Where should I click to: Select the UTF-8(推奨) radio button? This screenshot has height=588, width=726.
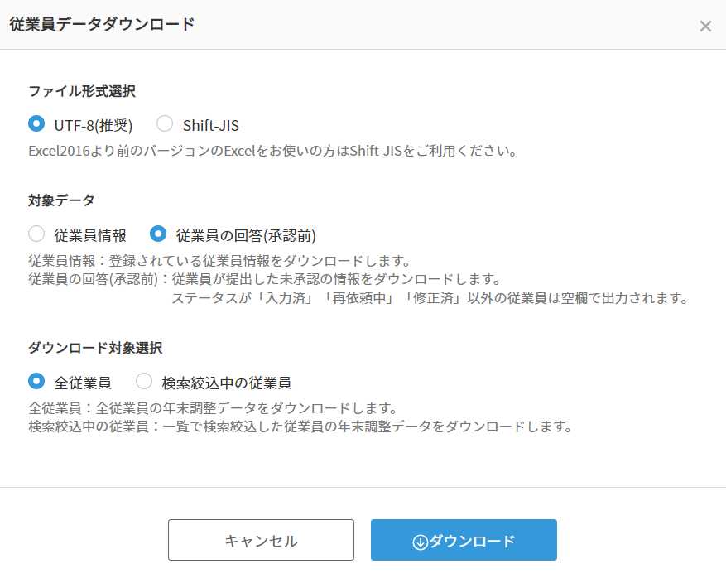tap(36, 123)
